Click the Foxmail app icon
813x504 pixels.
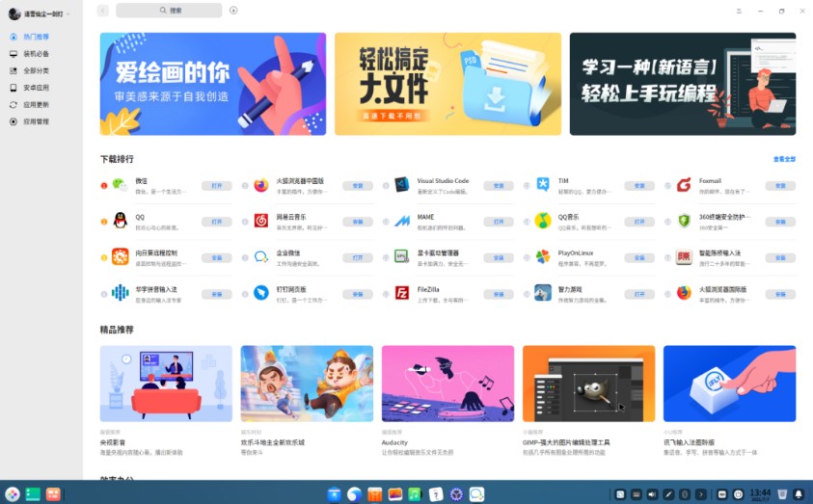pos(684,185)
